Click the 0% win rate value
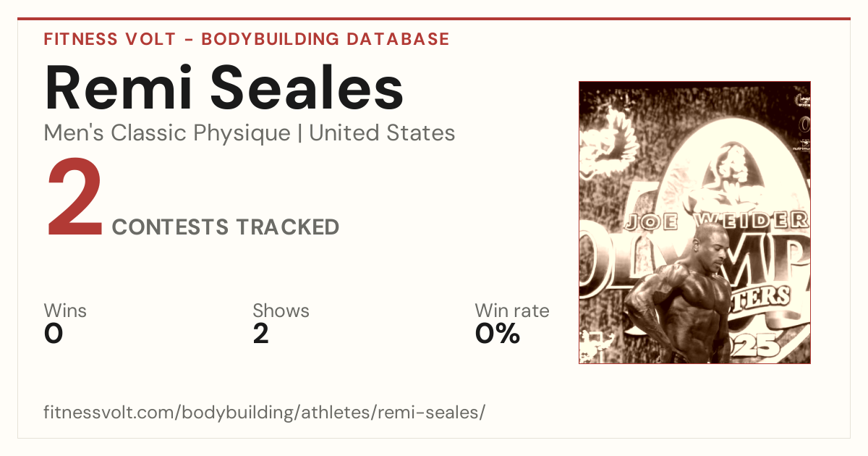This screenshot has height=456, width=868. [x=498, y=334]
